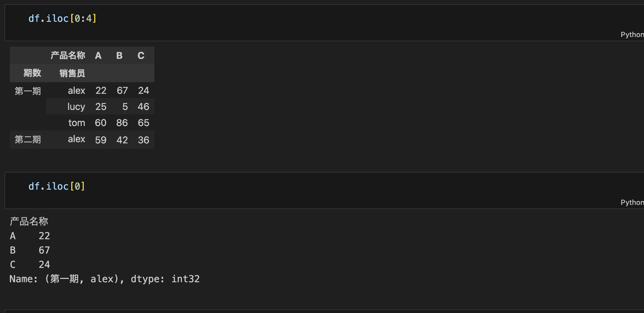This screenshot has width=644, height=313.
Task: Click column header C in the table
Action: pyautogui.click(x=141, y=56)
